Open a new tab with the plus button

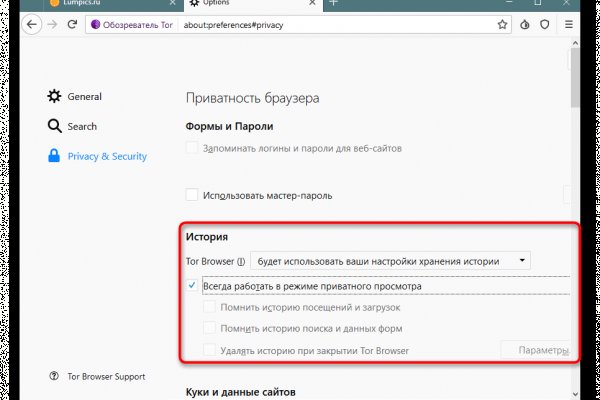pos(333,4)
